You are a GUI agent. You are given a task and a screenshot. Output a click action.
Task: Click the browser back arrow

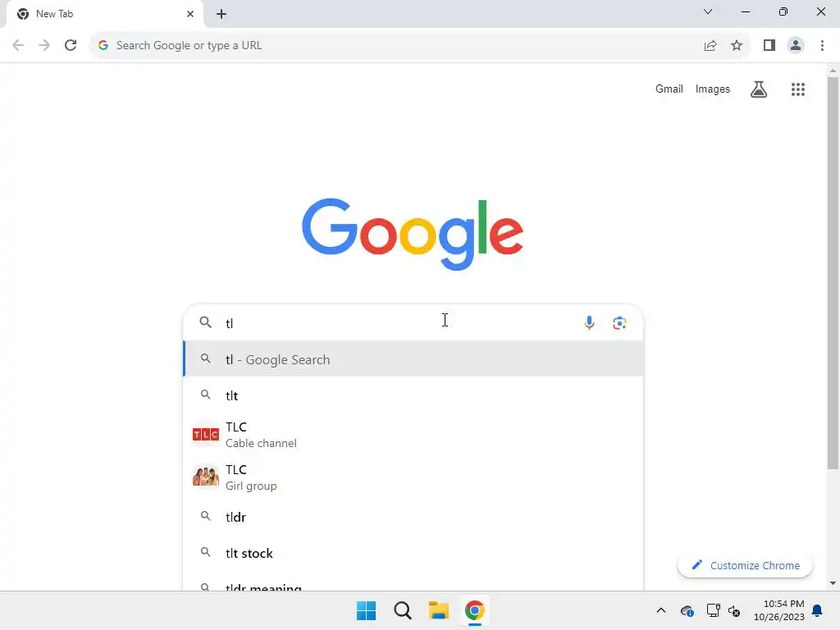tap(18, 46)
